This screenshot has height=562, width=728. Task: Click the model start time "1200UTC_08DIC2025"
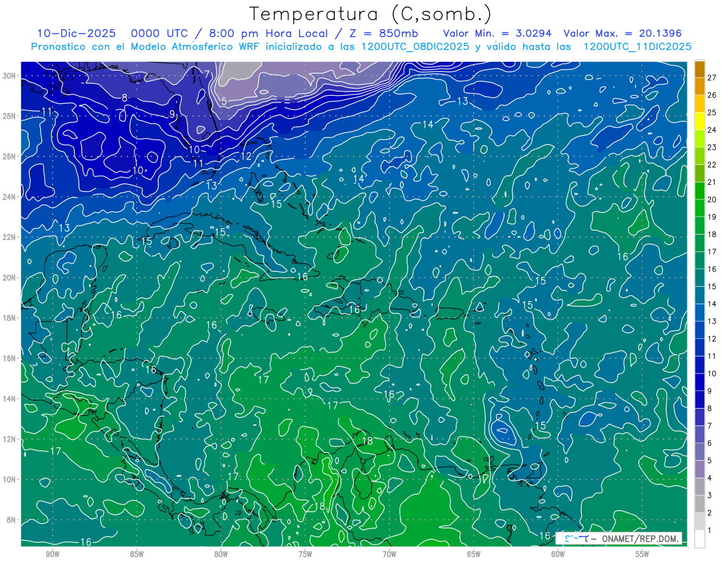click(x=414, y=47)
